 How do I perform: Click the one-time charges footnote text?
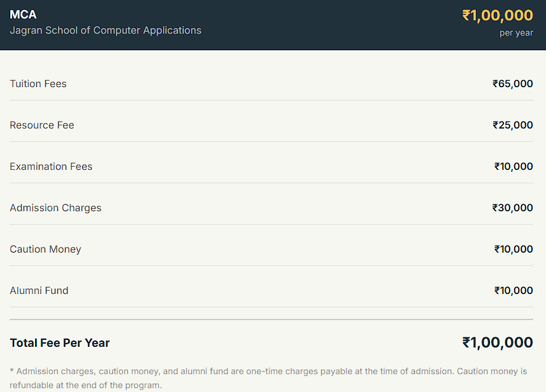tap(268, 379)
